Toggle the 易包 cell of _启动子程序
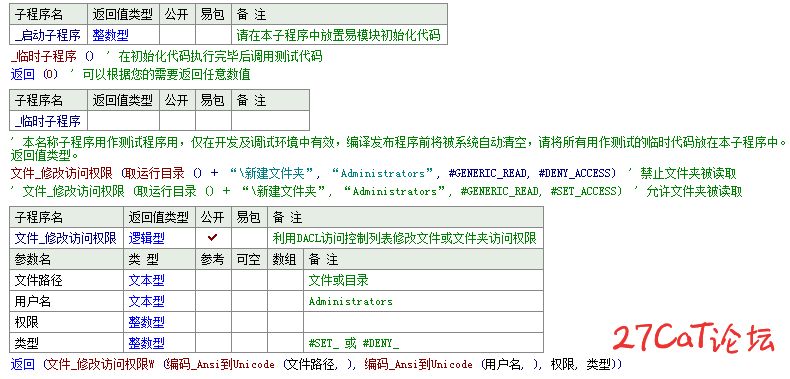Viewport: 790px width, 379px height. click(214, 35)
